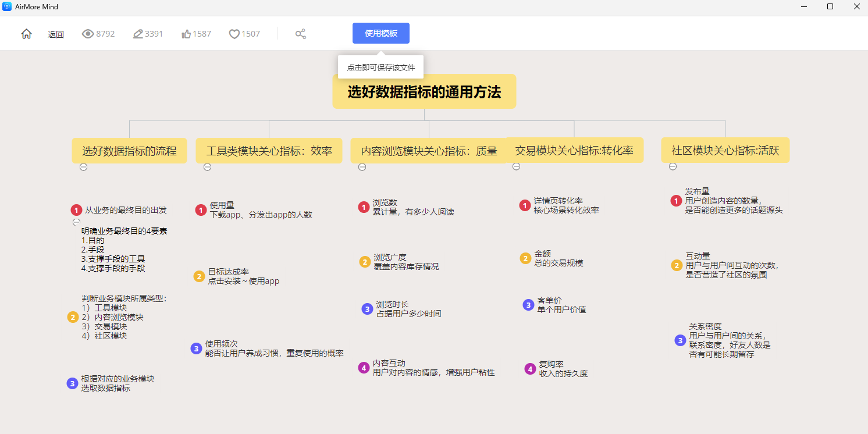Open the share icon in toolbar
868x434 pixels.
pyautogui.click(x=301, y=34)
